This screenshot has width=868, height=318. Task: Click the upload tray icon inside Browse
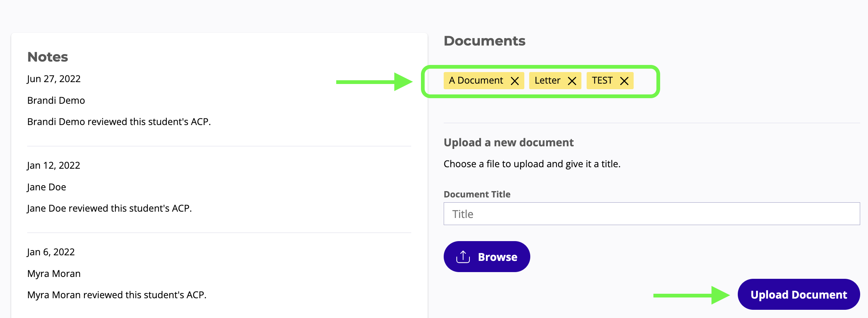pos(463,257)
